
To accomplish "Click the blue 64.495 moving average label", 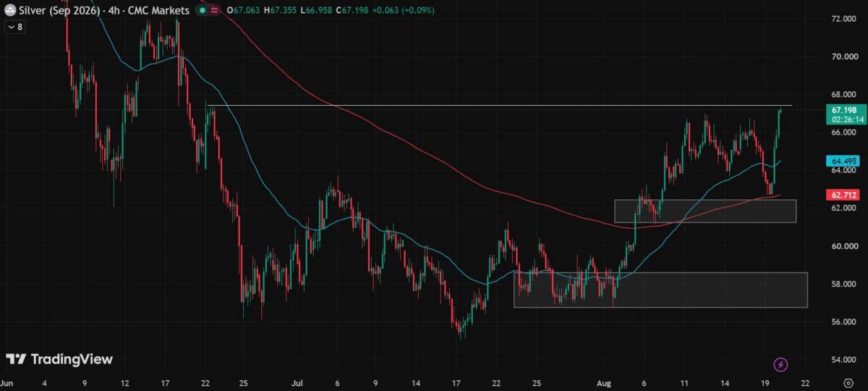I will [841, 161].
